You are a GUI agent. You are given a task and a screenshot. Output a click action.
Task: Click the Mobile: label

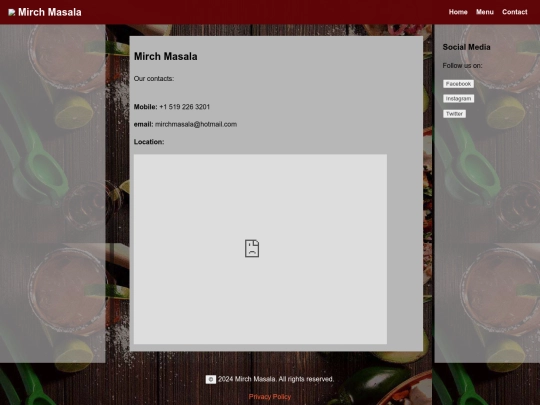(x=145, y=107)
